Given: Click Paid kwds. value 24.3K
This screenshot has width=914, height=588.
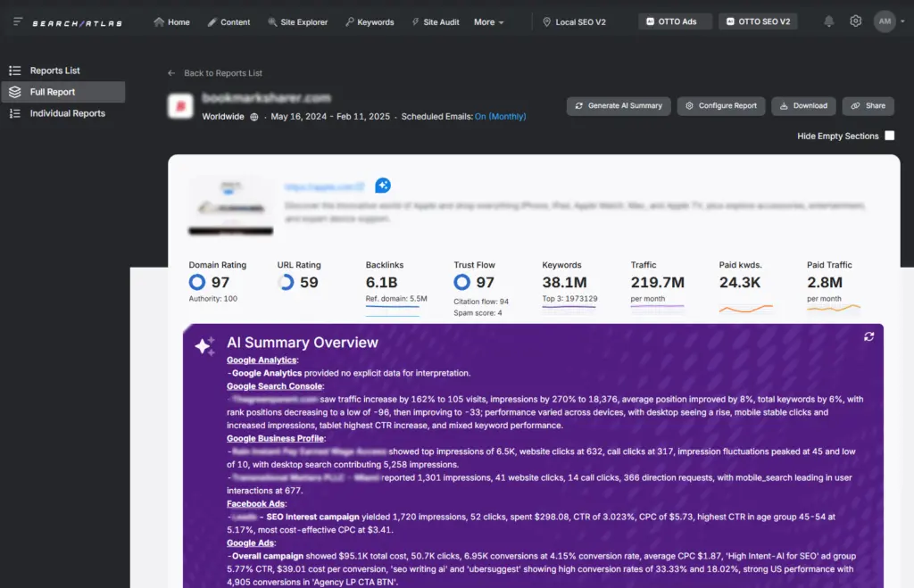Looking at the screenshot, I should pyautogui.click(x=740, y=283).
